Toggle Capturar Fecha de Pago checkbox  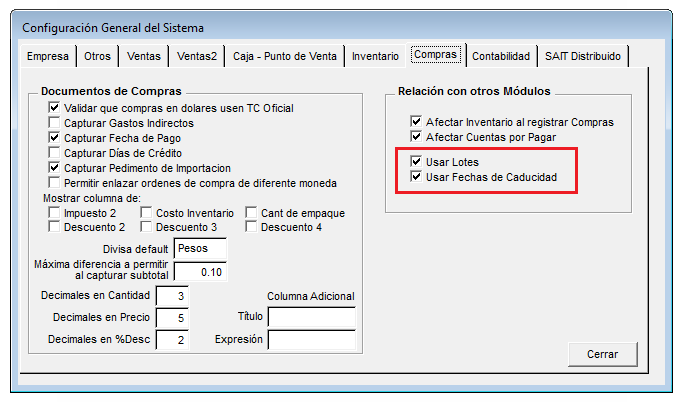click(x=54, y=137)
